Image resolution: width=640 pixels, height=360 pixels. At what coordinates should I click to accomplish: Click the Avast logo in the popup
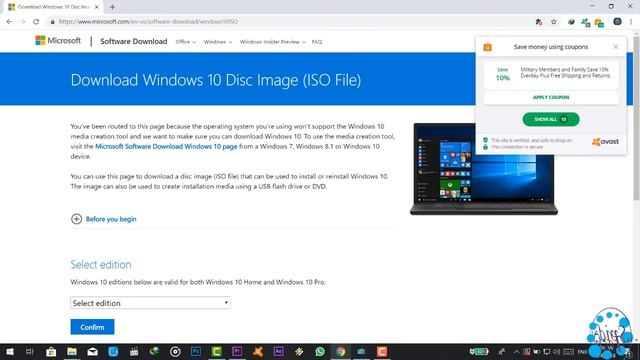(605, 142)
